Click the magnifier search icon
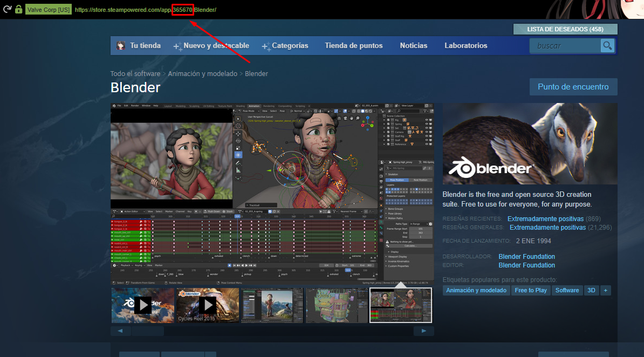 coord(607,46)
